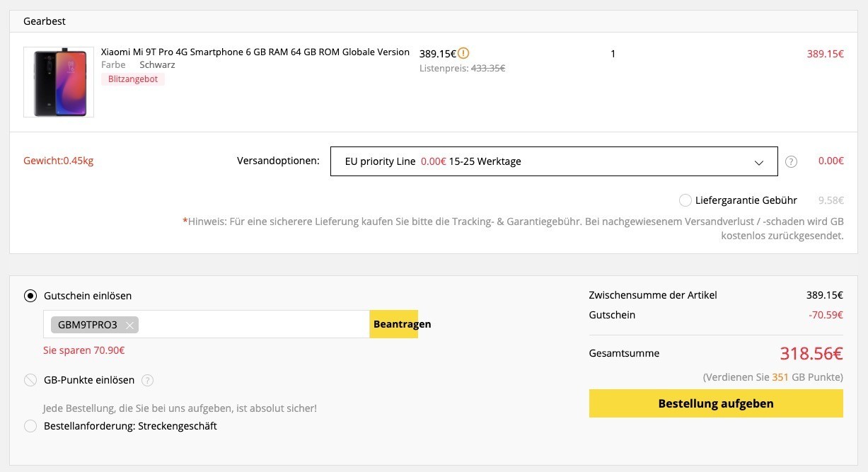Click the Blitzangebot flash deal badge
This screenshot has width=868, height=472.
pos(133,79)
